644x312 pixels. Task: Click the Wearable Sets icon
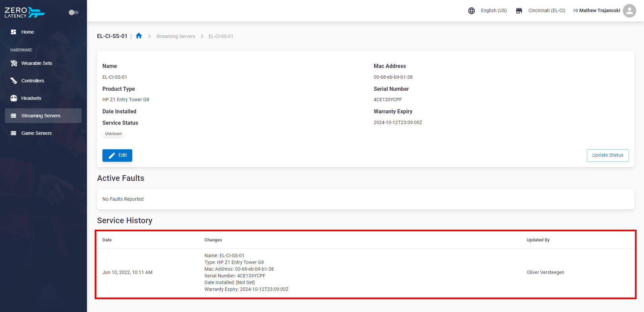(14, 63)
